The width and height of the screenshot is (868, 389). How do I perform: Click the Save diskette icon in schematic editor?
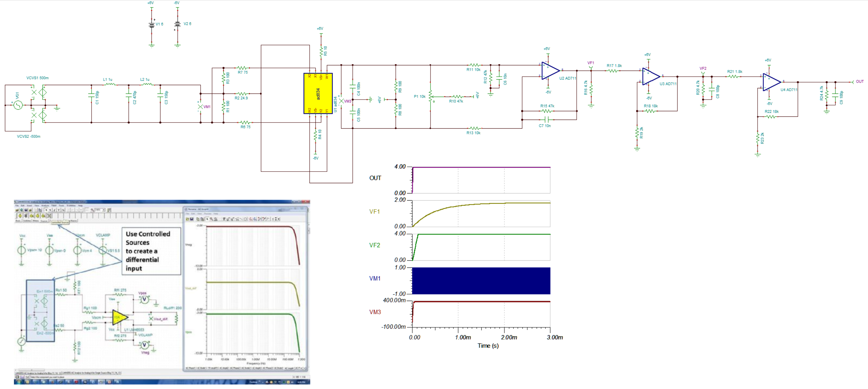pos(26,210)
